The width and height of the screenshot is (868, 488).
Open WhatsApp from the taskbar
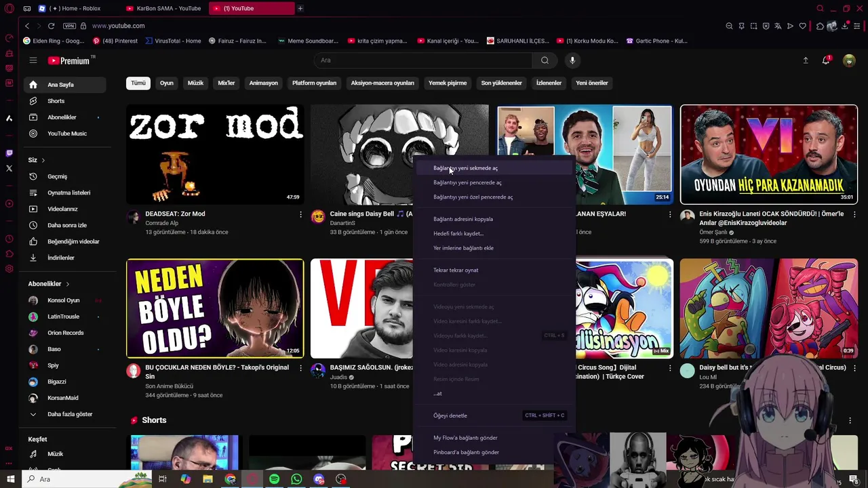pos(296,479)
